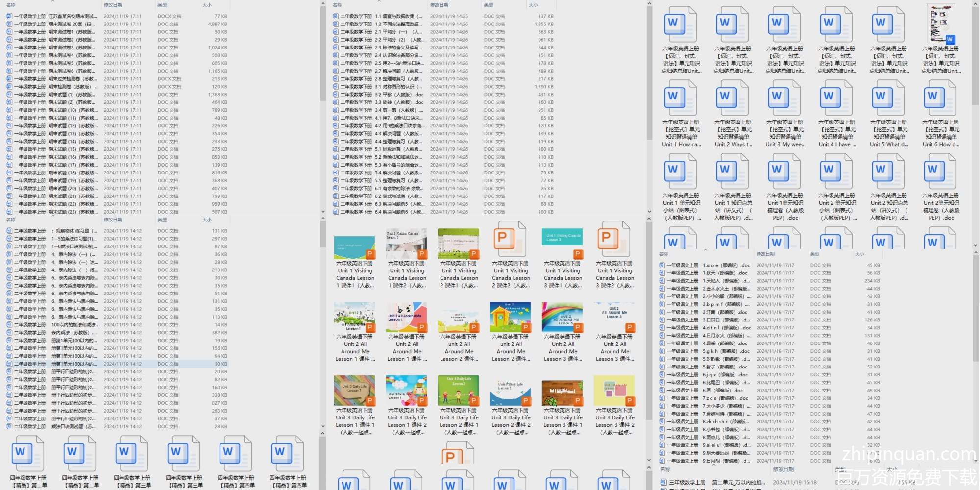Click the 一年级数学上册 期末测试卷 20套 file icon

pos(9,24)
